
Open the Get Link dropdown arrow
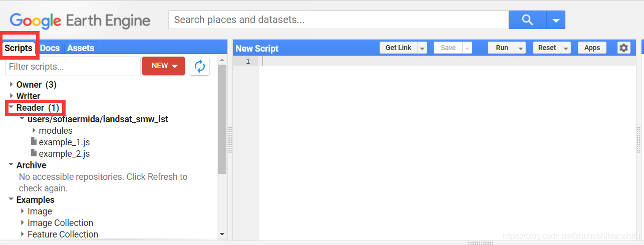422,48
